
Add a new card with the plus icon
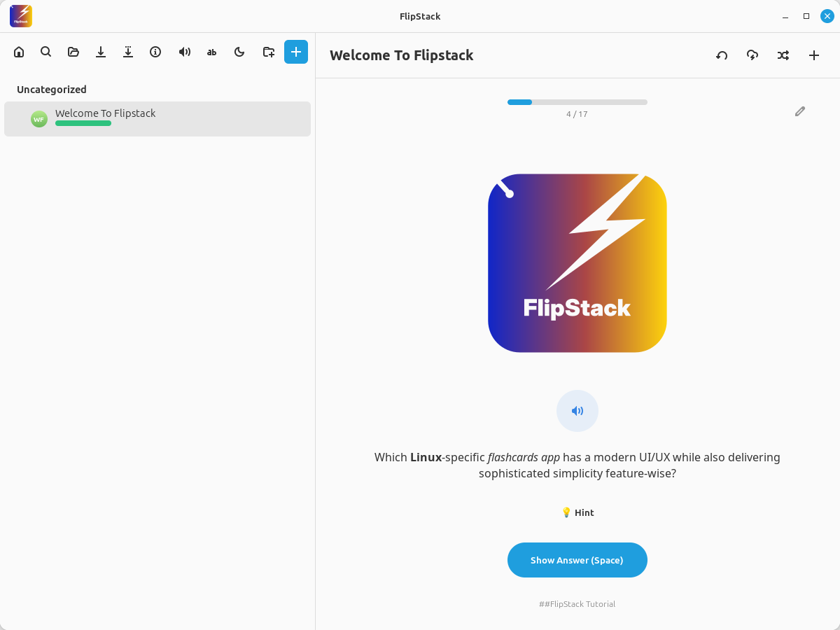(814, 55)
